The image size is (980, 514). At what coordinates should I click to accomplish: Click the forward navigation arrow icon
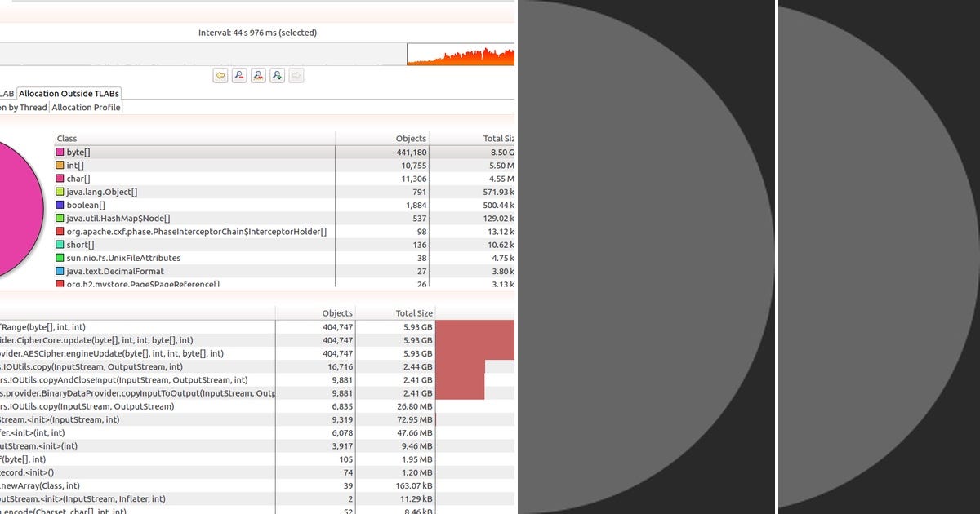[296, 75]
